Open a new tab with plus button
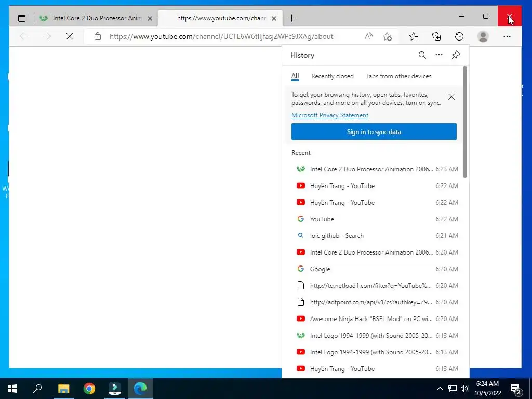Image resolution: width=532 pixels, height=399 pixels. point(292,18)
